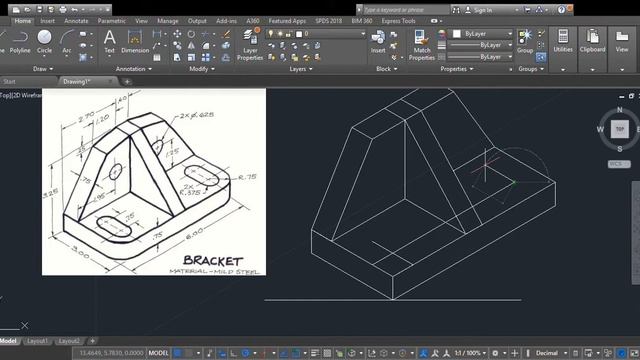Viewport: 640px width, 360px height.
Task: Switch to the Start file tab
Action: (x=9, y=82)
